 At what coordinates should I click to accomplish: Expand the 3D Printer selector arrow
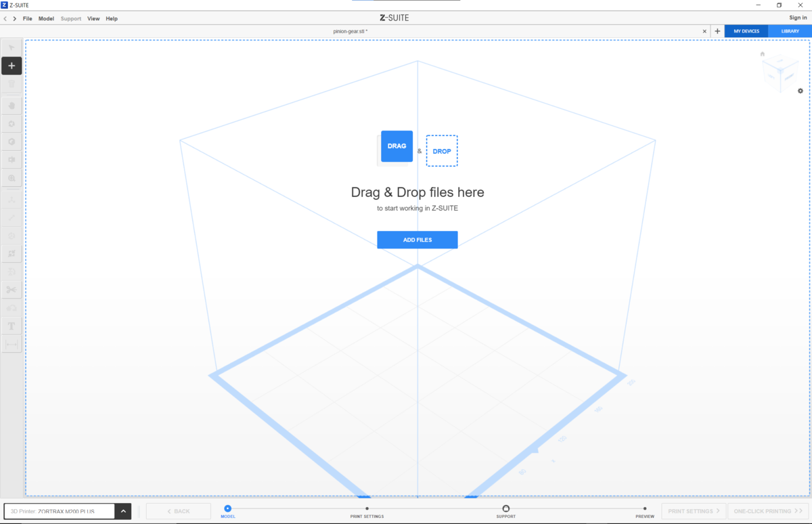coord(123,511)
